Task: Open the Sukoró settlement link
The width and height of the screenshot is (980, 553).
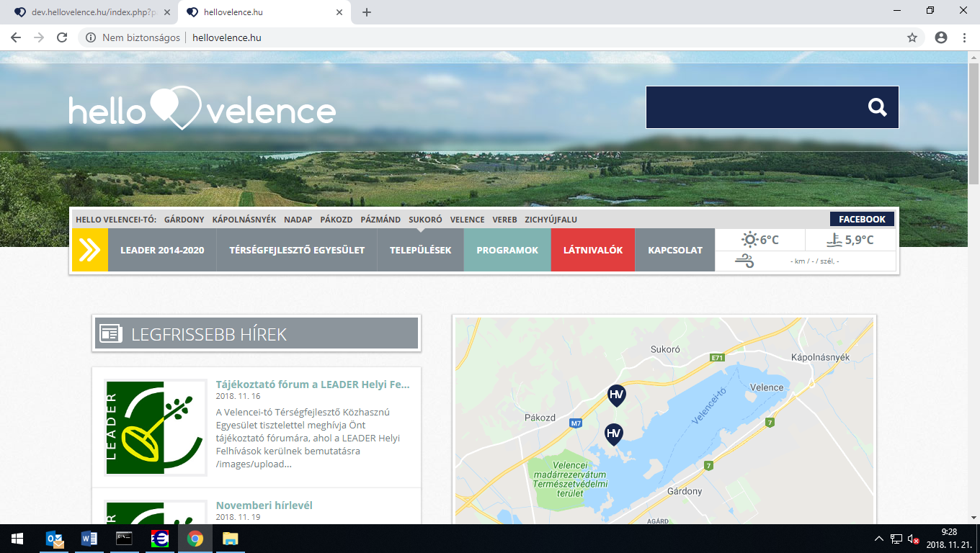Action: point(425,220)
